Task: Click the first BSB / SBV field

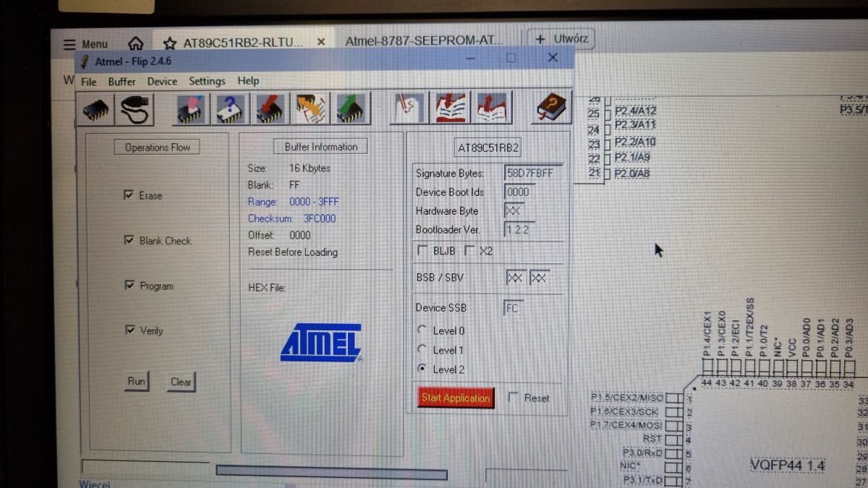Action: click(x=516, y=278)
